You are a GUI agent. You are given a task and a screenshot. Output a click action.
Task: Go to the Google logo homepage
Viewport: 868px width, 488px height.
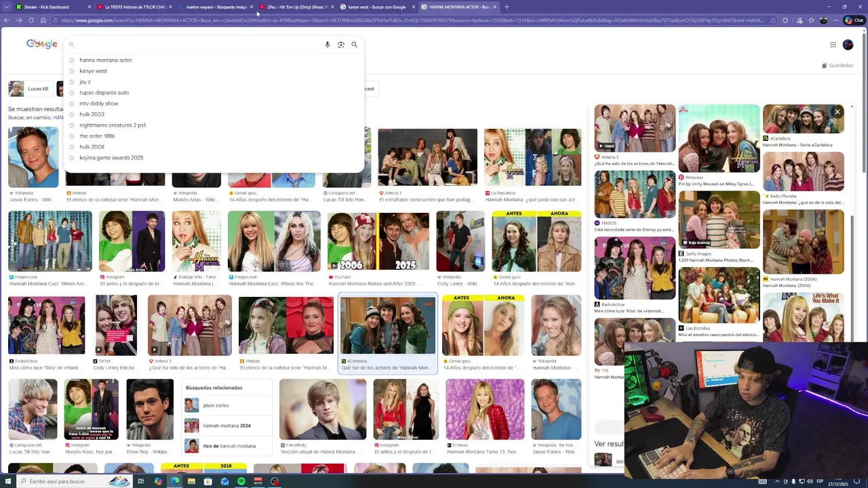41,44
